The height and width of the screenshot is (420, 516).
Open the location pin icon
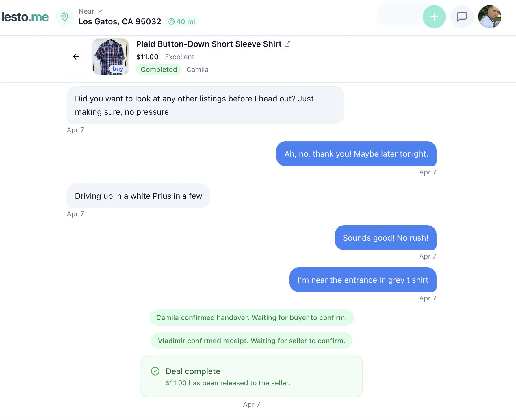point(65,17)
